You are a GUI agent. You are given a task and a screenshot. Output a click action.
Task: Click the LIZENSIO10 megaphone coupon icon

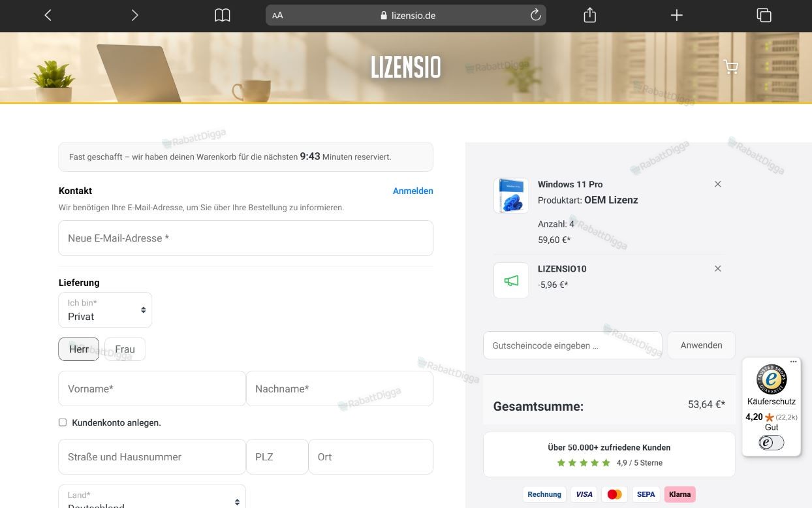511,280
